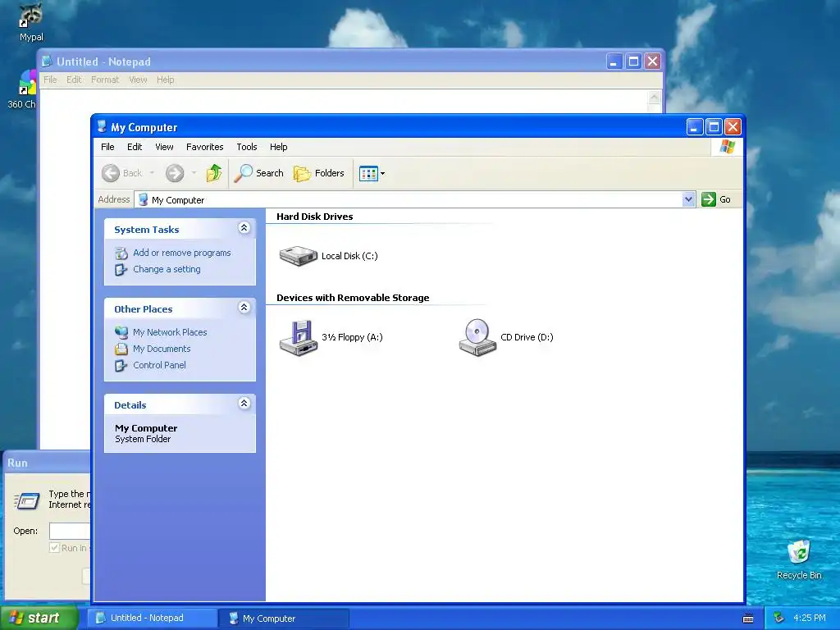Viewport: 840px width, 630px height.
Task: Click the Notepad title bar icon
Action: tap(47, 61)
